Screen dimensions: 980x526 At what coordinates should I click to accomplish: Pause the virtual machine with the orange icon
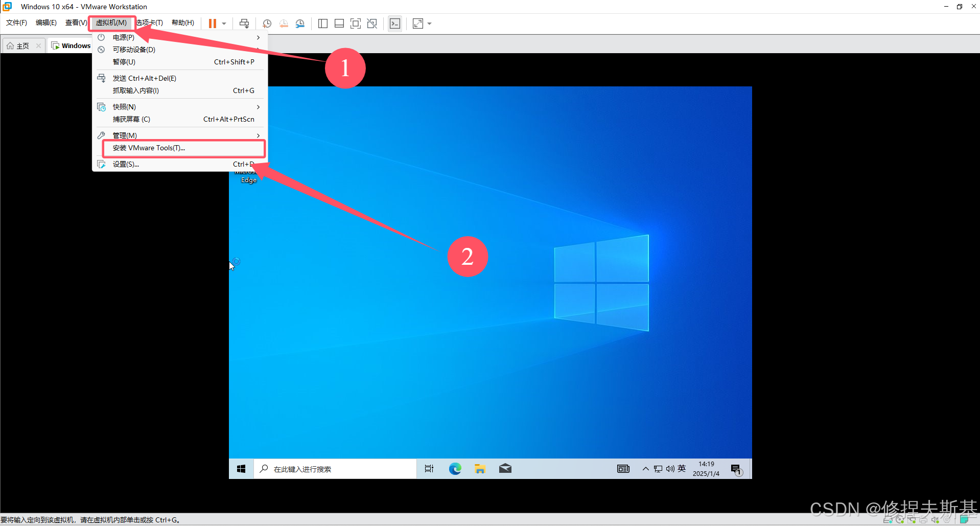(x=213, y=24)
